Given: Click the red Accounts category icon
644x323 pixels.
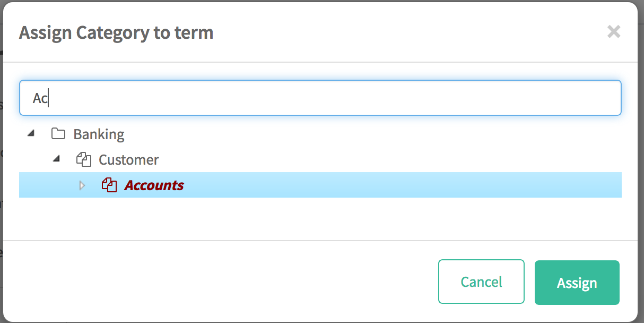Looking at the screenshot, I should tap(109, 185).
